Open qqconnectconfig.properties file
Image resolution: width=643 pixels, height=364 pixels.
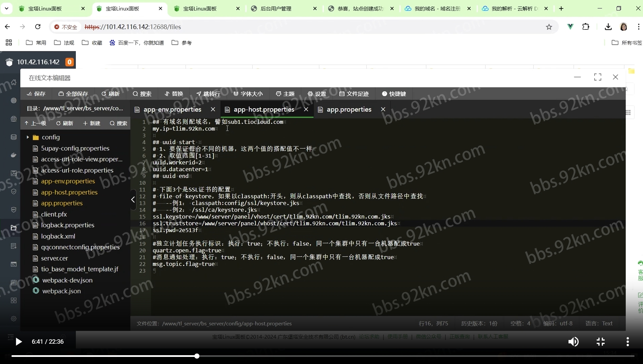(80, 247)
